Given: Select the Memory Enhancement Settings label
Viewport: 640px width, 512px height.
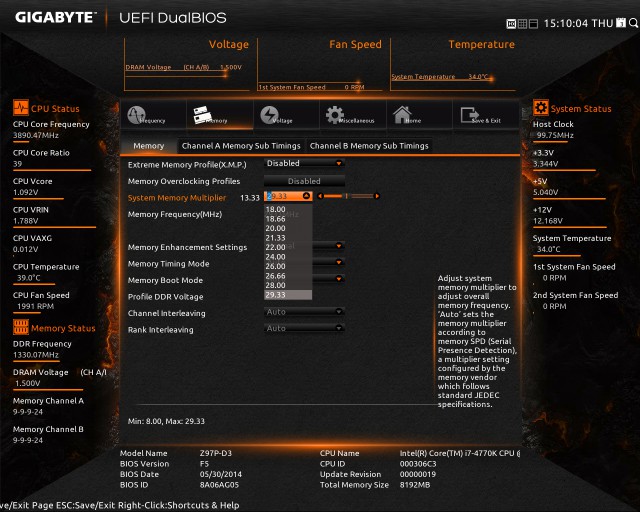Looking at the screenshot, I should [187, 247].
